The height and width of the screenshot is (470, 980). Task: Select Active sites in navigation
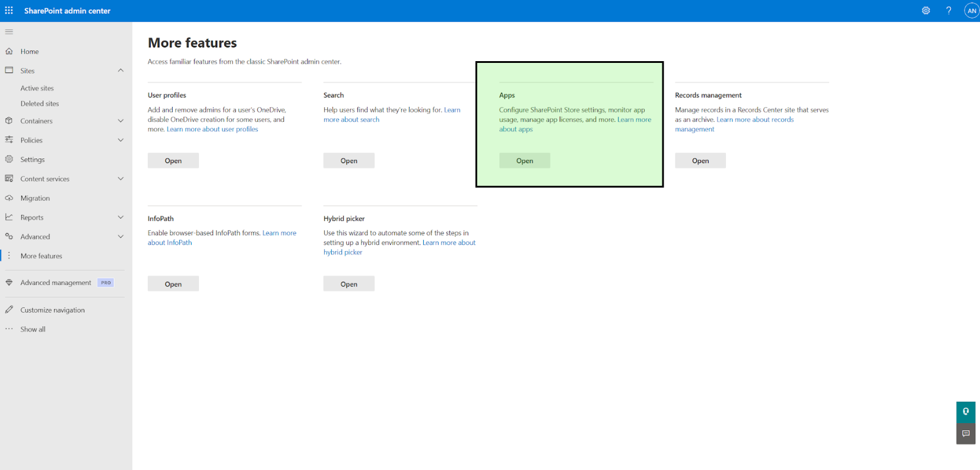point(37,88)
